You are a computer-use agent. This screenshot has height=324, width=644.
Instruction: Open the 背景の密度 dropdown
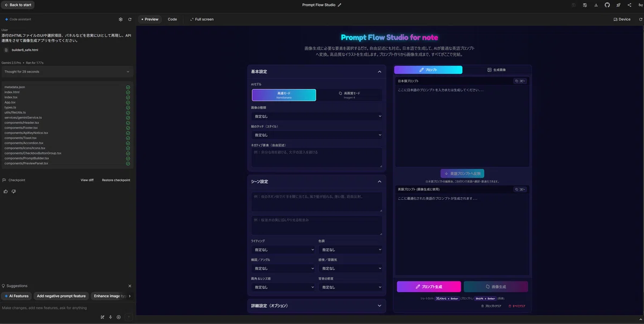coord(350,287)
